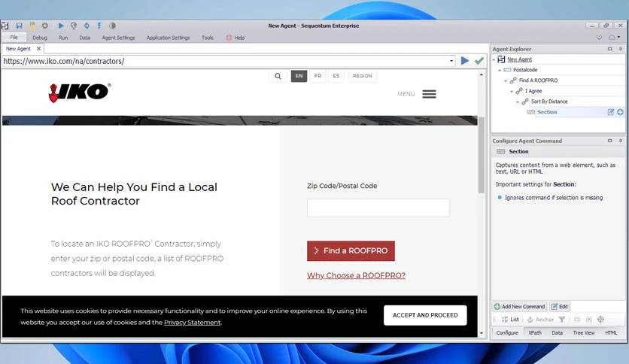This screenshot has width=629, height=364.
Task: Open the Application Settings menu
Action: (168, 38)
